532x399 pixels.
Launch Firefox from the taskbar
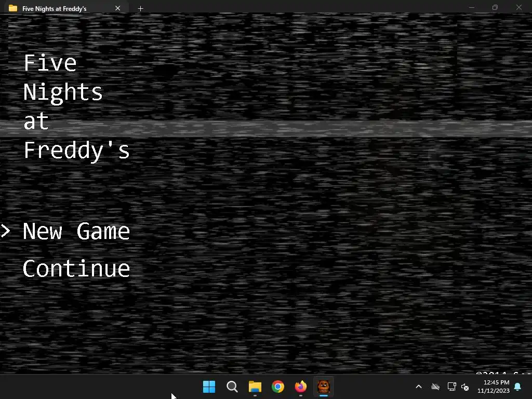coord(301,387)
